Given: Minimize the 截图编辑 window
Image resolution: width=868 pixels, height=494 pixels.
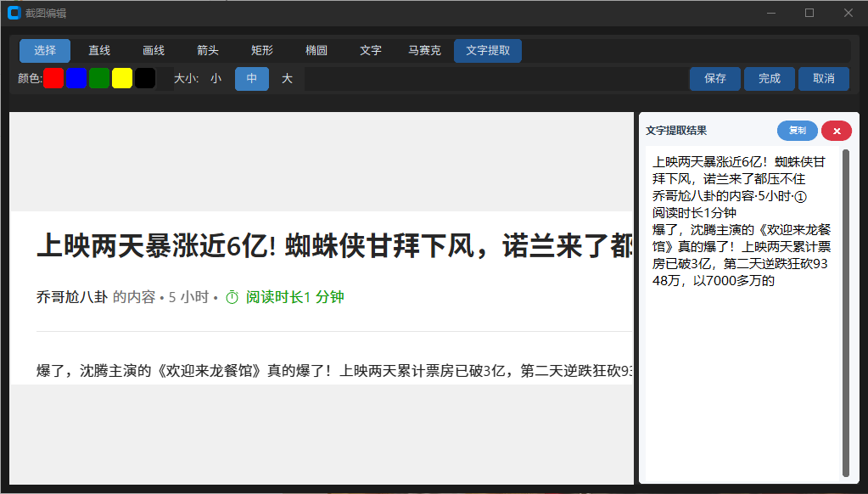Looking at the screenshot, I should pyautogui.click(x=770, y=13).
